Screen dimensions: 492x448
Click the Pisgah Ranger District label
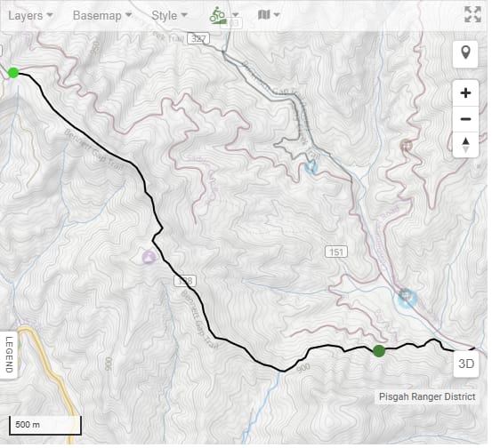pos(427,396)
